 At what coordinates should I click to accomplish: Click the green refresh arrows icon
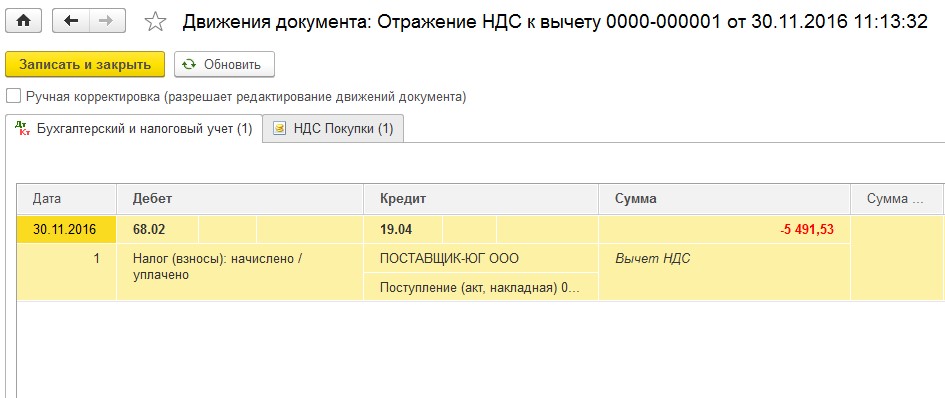point(189,65)
